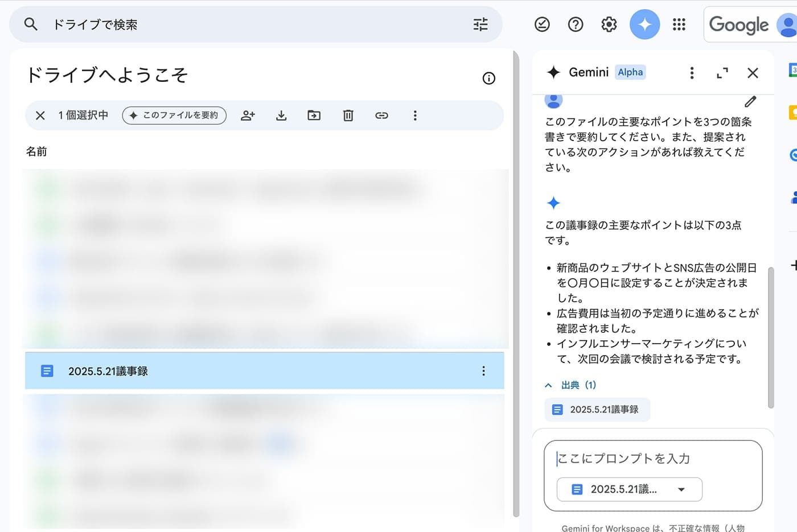The width and height of the screenshot is (797, 532).
Task: Click the このファイルを要約 button
Action: click(174, 116)
